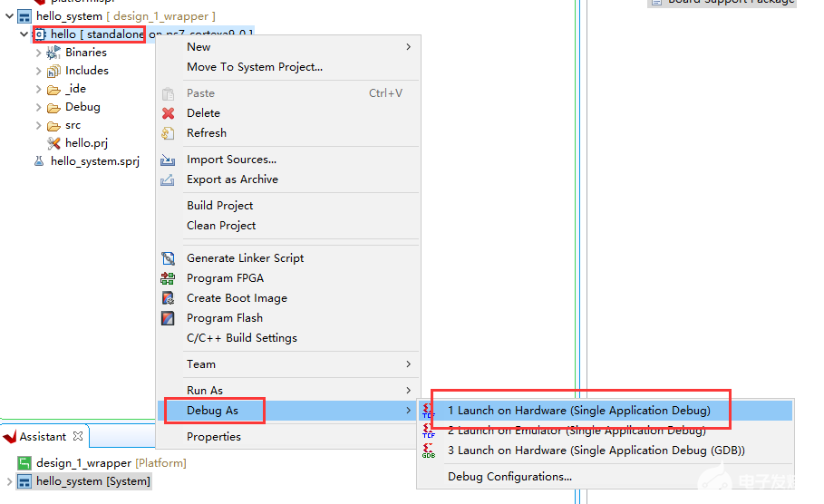This screenshot has width=824, height=504.
Task: Expand the Debug folder
Action: click(x=38, y=107)
